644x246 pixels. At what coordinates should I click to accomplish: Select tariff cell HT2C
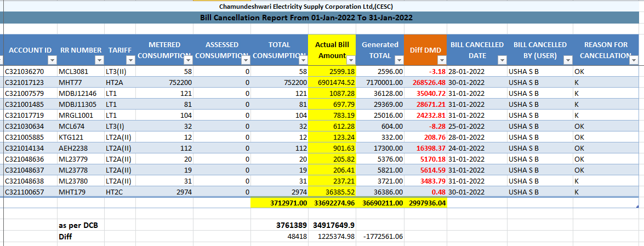[120, 192]
